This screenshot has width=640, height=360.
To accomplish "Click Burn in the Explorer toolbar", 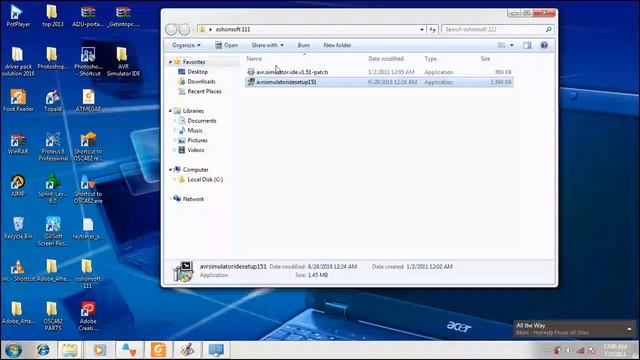I will coord(303,45).
